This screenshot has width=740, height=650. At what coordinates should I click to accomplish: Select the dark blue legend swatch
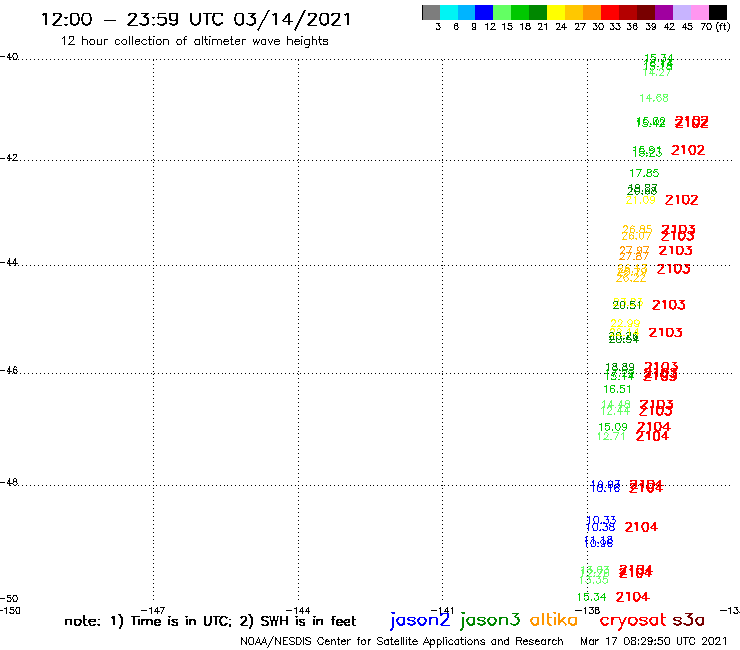click(x=484, y=12)
